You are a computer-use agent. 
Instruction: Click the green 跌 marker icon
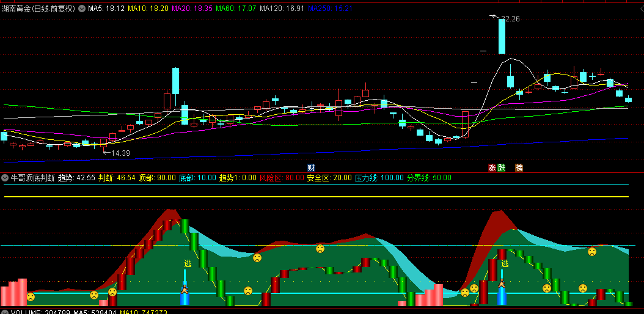point(502,167)
